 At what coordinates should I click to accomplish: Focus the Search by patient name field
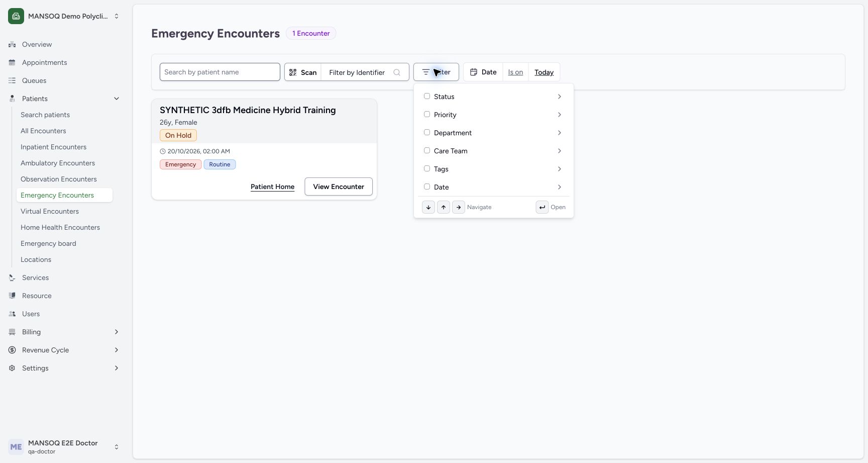click(220, 72)
